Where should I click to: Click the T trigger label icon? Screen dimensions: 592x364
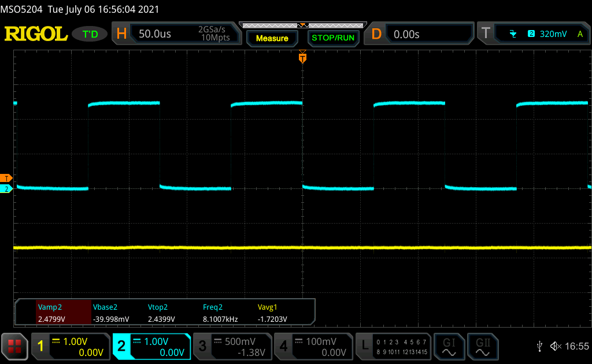point(486,34)
